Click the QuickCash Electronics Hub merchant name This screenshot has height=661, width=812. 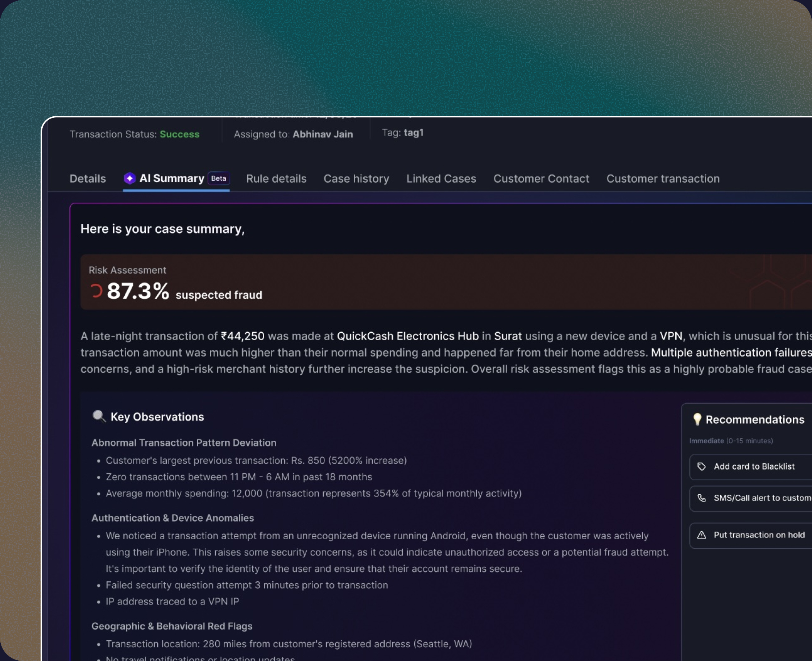(407, 336)
